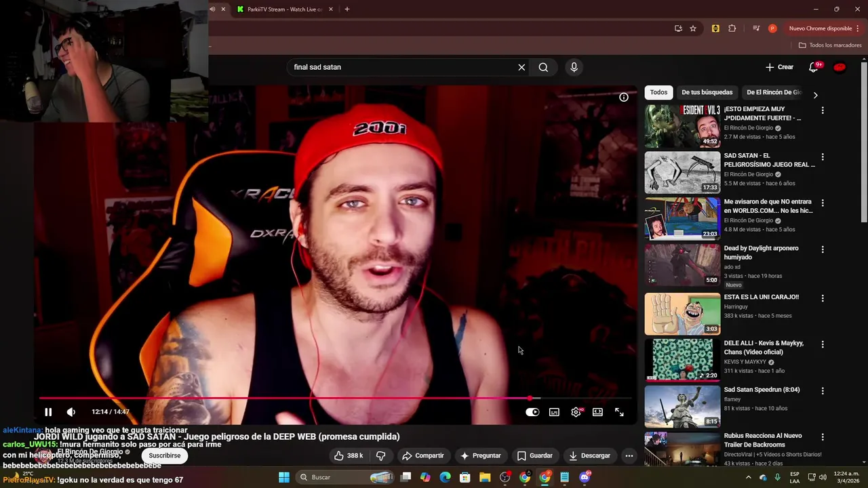Subscribe with the Suscribirse button
868x488 pixels.
(164, 455)
